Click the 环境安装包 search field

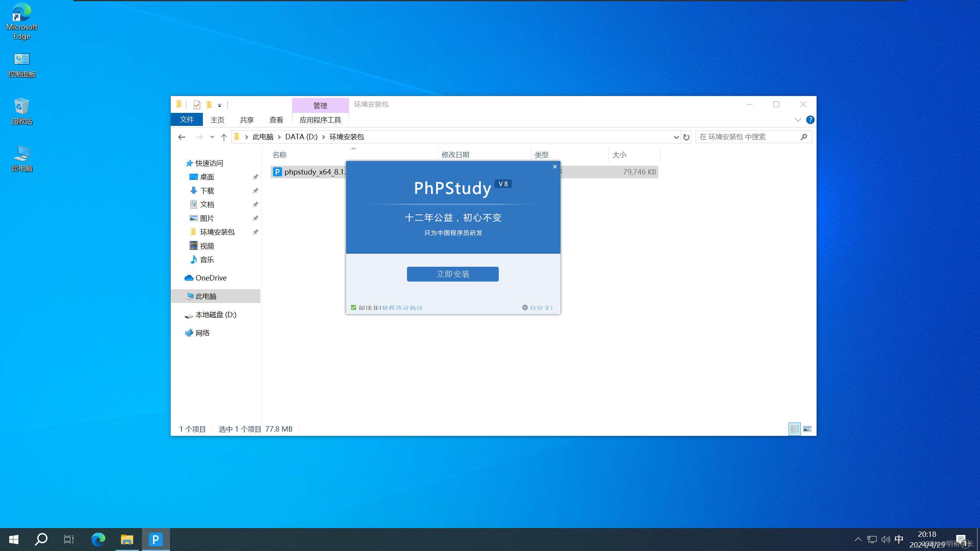click(x=746, y=137)
